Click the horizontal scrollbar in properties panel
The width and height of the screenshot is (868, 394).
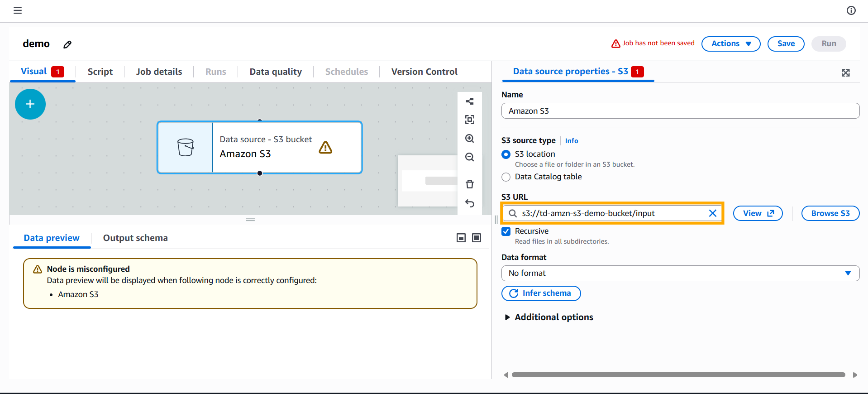click(x=678, y=375)
